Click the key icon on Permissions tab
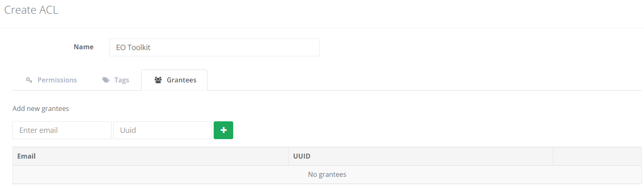The image size is (644, 188). (29, 80)
